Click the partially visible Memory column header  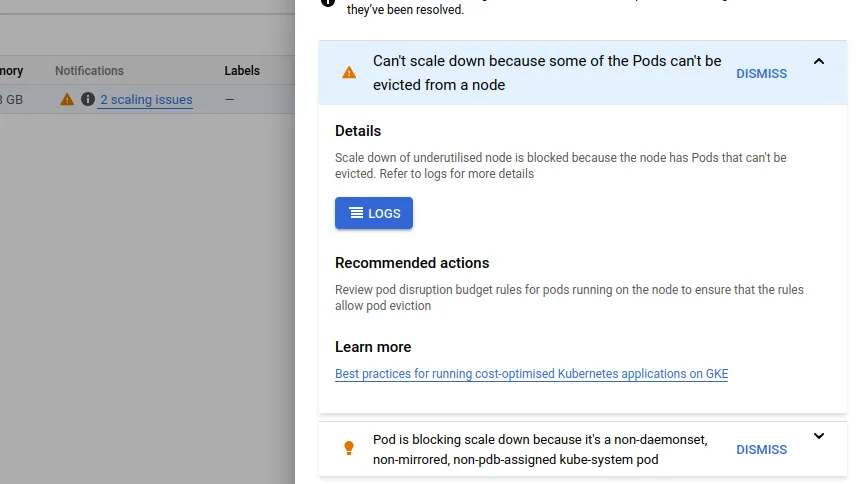coord(11,71)
